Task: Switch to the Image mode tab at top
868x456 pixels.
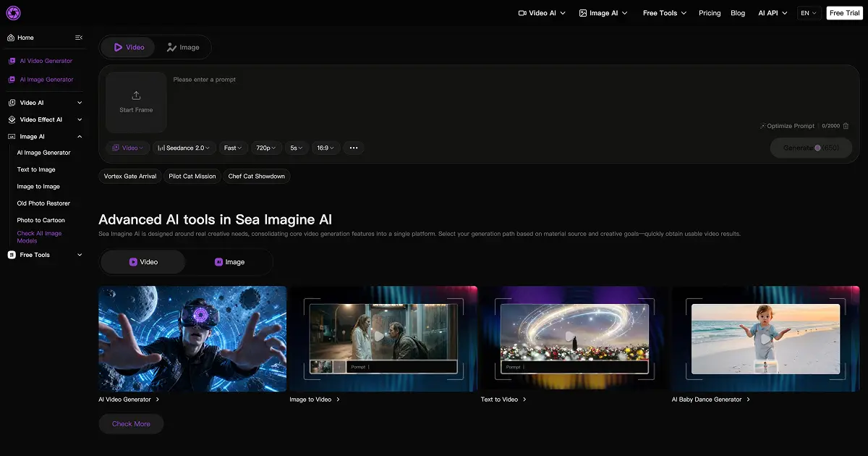Action: pos(182,47)
